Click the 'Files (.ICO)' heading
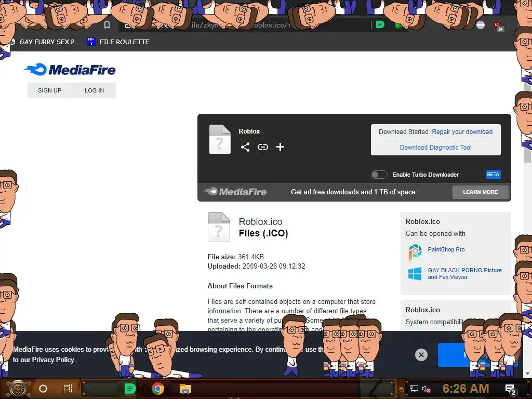 pyautogui.click(x=263, y=233)
